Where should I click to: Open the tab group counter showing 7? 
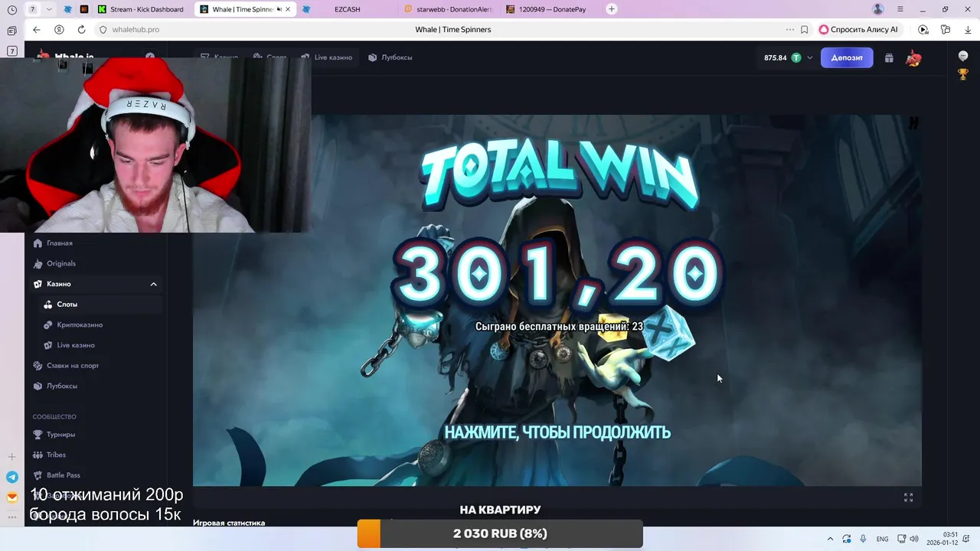[x=32, y=9]
